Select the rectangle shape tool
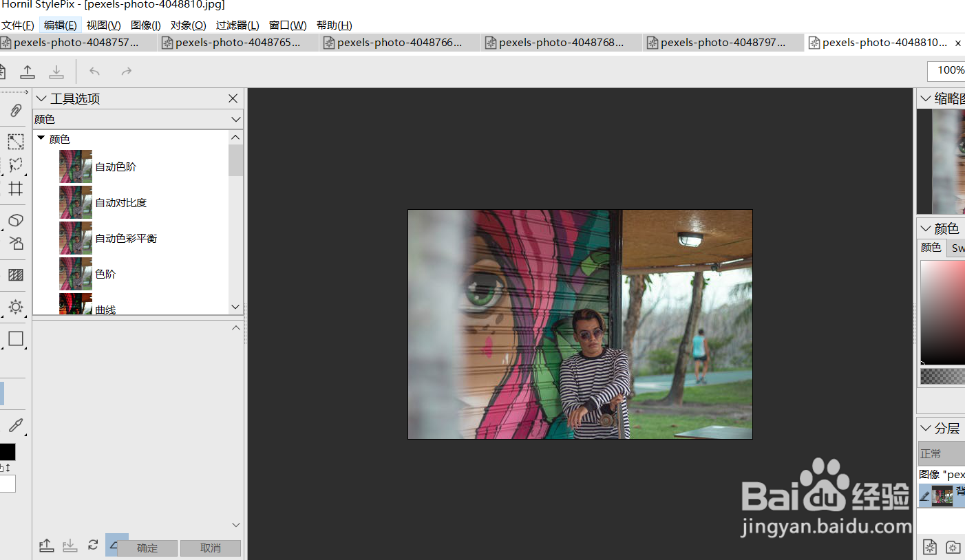Screen dimensions: 965x560 [x=16, y=338]
